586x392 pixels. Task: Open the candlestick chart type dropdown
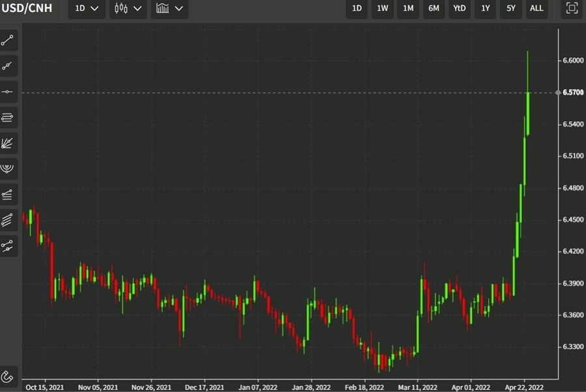point(128,8)
